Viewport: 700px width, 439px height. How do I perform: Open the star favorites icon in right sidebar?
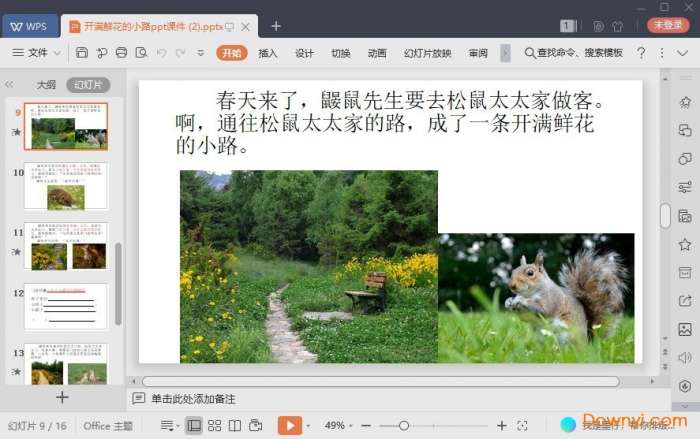click(x=685, y=245)
